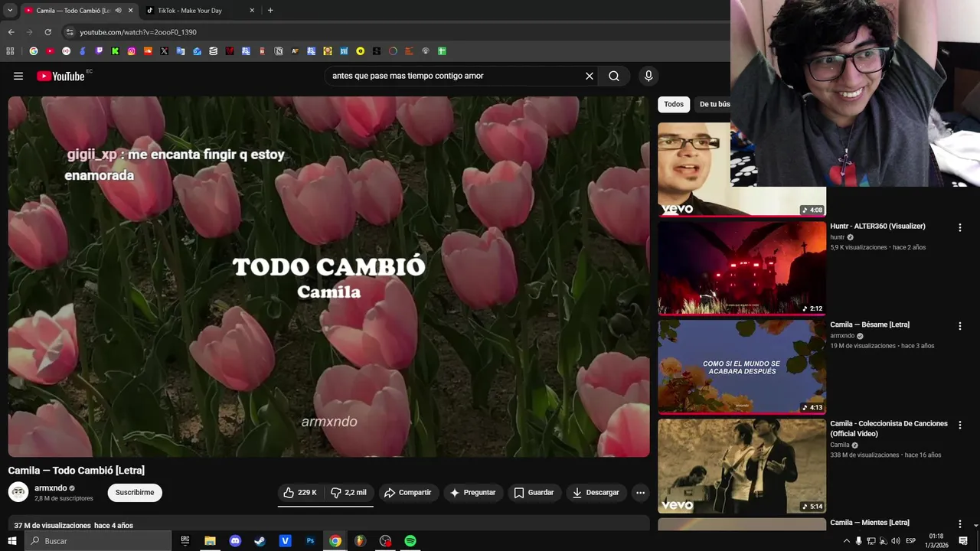Viewport: 980px width, 551px height.
Task: Open the Chrome apps grid shortcut
Action: [10, 51]
